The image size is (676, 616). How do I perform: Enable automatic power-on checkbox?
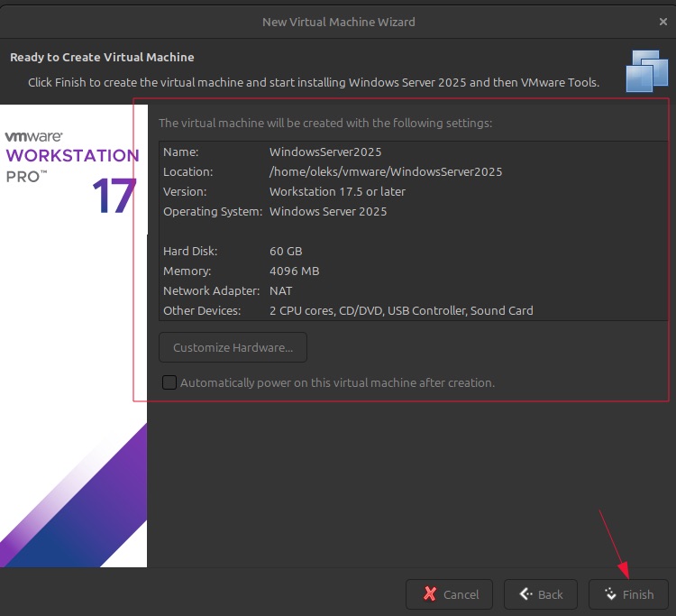(169, 382)
